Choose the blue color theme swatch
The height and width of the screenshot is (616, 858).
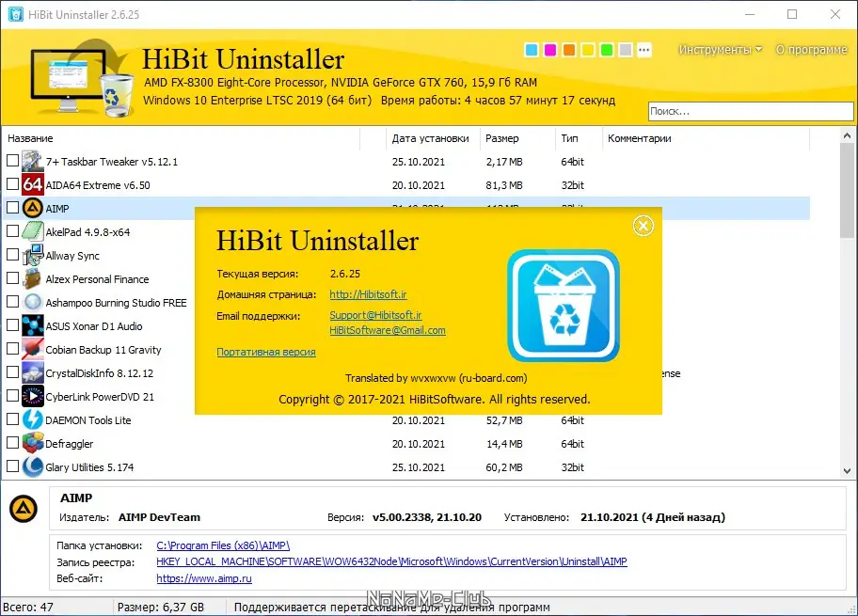532,51
